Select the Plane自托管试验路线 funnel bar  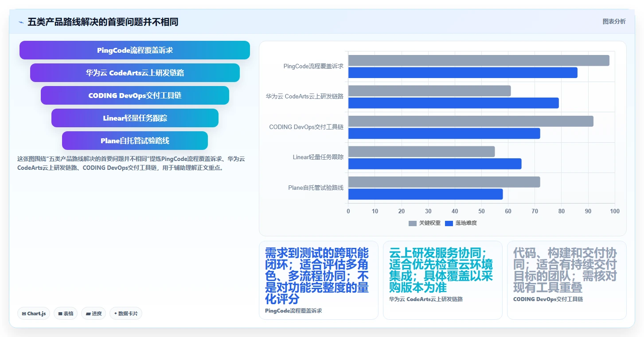(135, 141)
